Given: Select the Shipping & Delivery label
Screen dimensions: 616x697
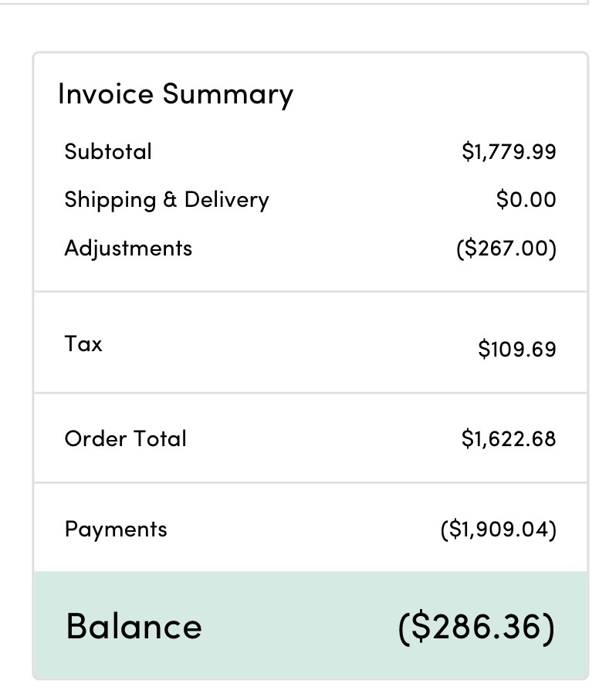Looking at the screenshot, I should [x=167, y=200].
